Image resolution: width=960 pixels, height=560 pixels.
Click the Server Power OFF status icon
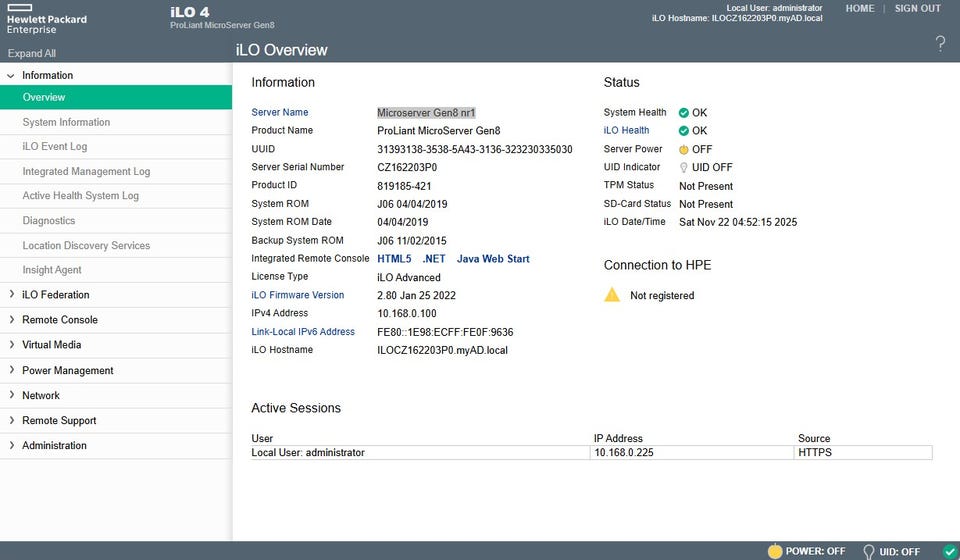coord(684,149)
